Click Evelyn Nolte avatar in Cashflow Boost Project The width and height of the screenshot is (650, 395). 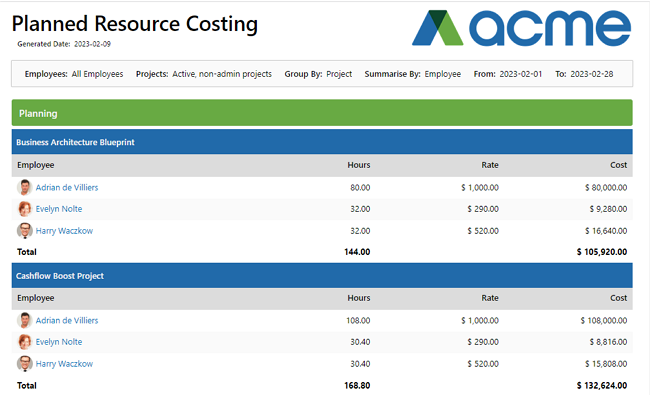pyautogui.click(x=24, y=342)
